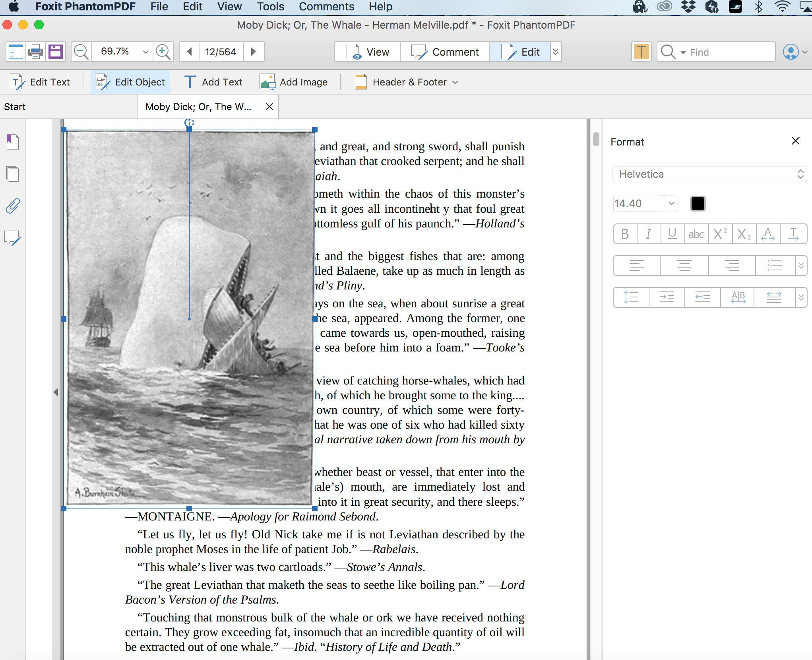Viewport: 812px width, 660px height.
Task: Click the line spacing icon
Action: click(631, 297)
